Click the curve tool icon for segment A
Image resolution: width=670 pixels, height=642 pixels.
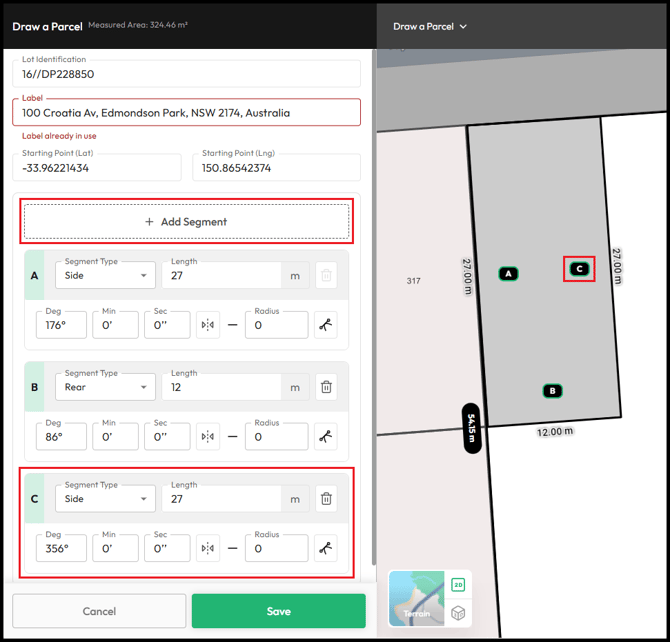pyautogui.click(x=326, y=325)
